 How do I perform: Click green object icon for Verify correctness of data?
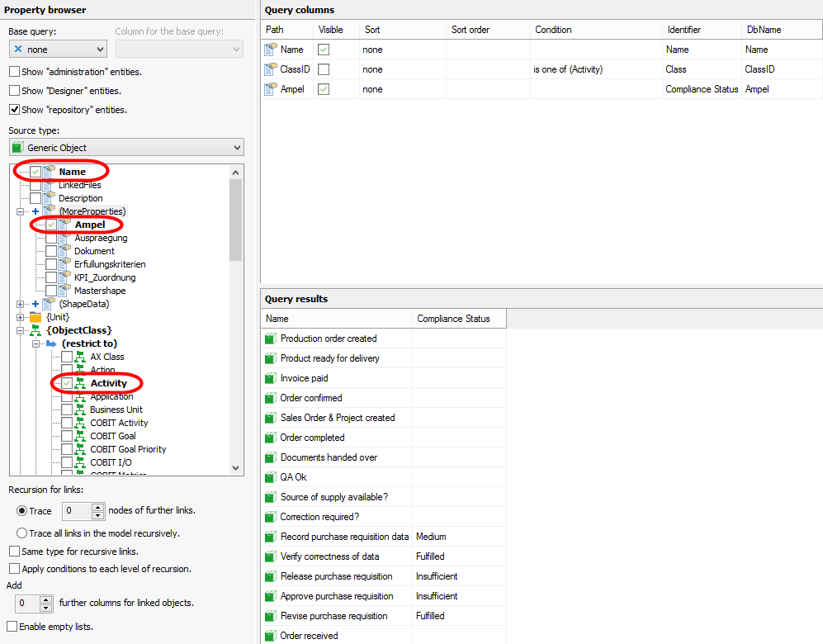coord(270,556)
